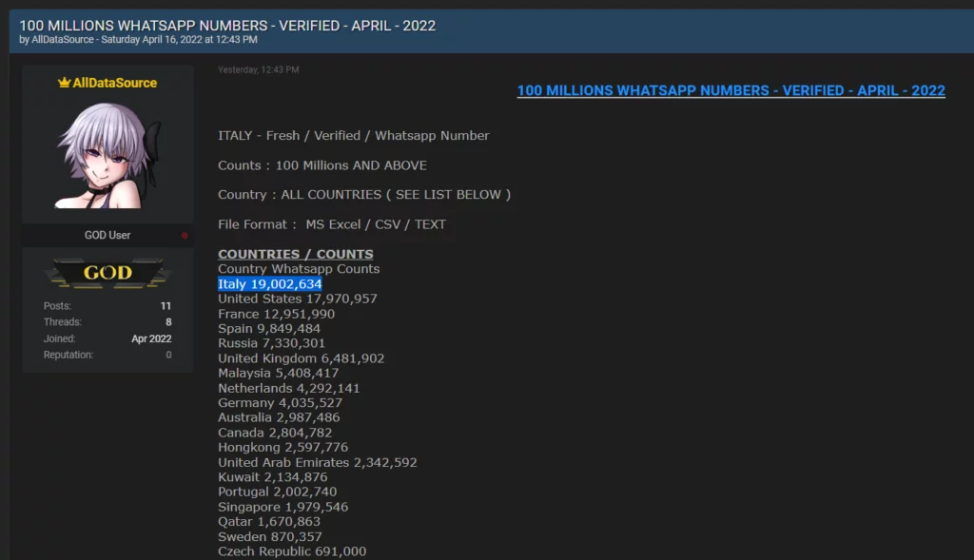Open the AllDataSource avatar image
Screen dimensions: 974x560
(107, 155)
